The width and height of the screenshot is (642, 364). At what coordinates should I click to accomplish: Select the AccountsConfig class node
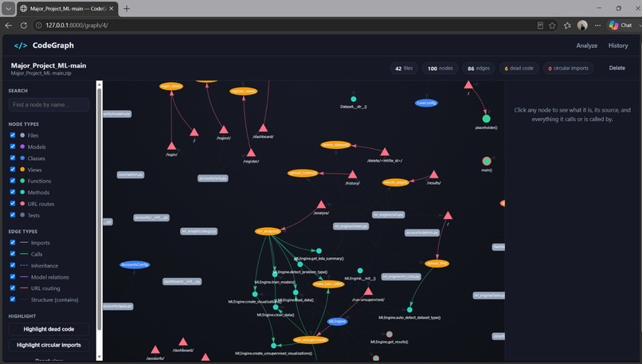135,264
